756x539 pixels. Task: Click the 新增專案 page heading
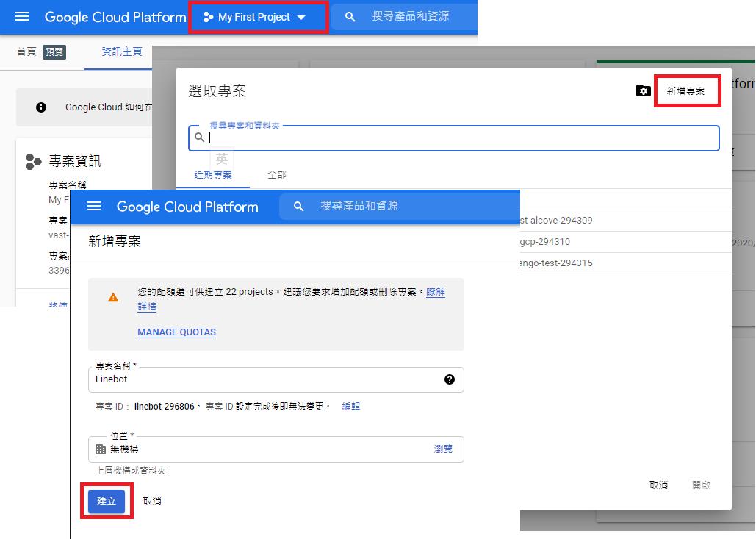115,241
